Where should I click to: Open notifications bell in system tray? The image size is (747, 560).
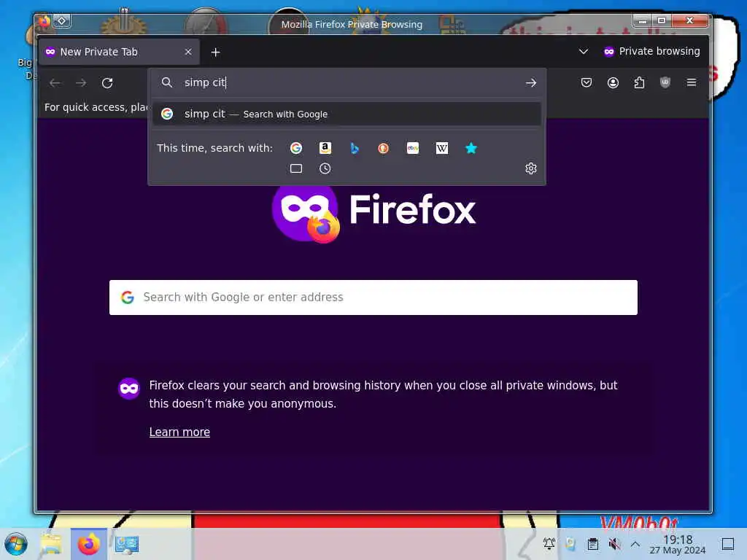(549, 543)
